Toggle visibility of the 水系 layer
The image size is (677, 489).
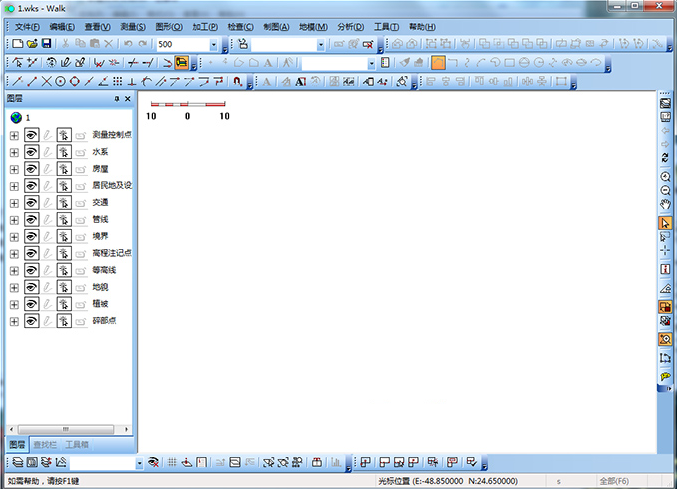click(x=32, y=152)
